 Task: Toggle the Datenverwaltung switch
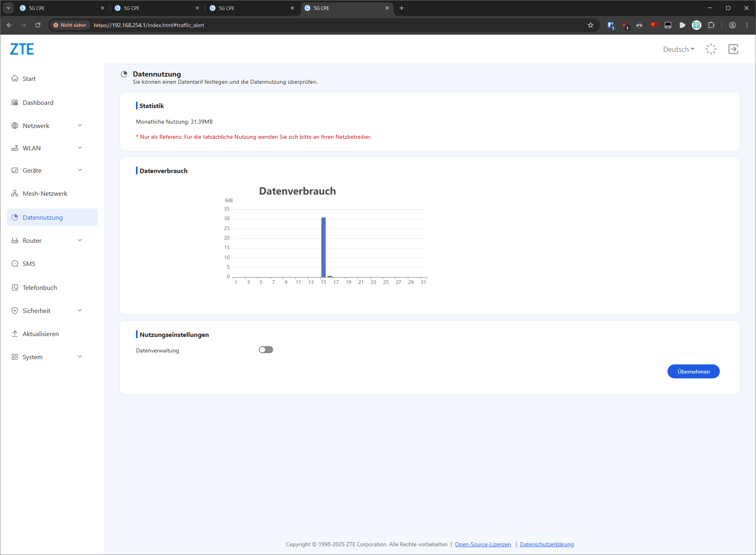[x=266, y=350]
